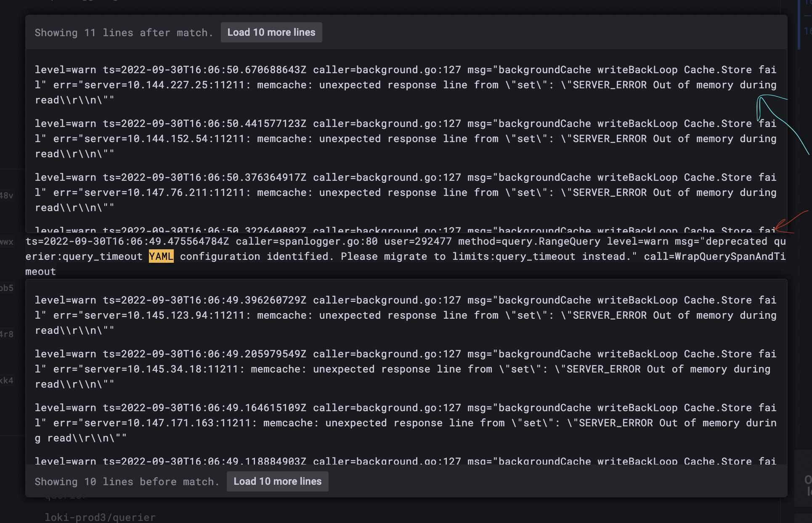Click the WrapQuerySpanAndTimeout call text

[730, 256]
